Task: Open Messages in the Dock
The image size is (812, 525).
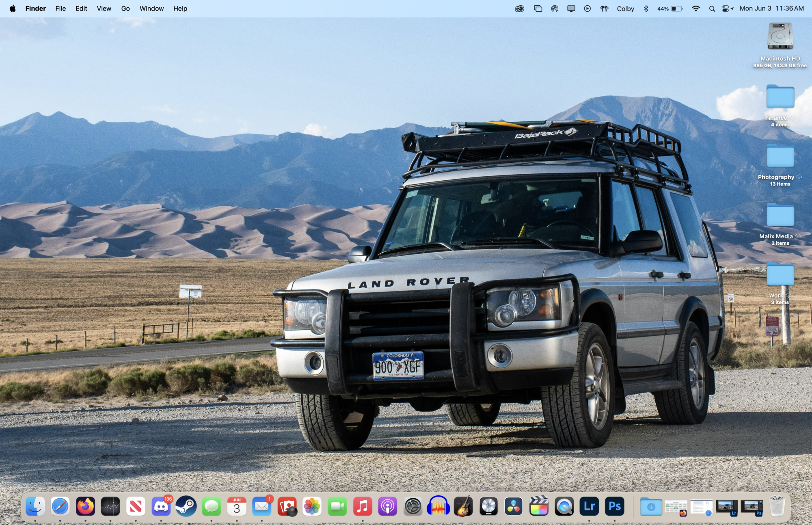Action: (x=212, y=506)
